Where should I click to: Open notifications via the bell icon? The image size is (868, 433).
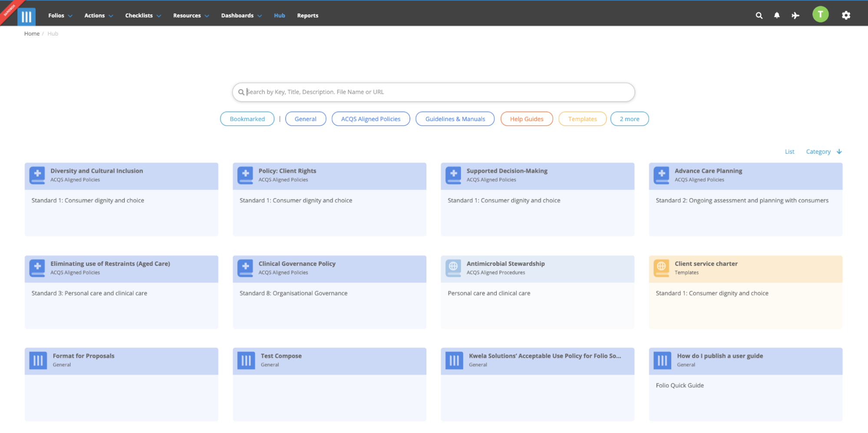point(777,15)
